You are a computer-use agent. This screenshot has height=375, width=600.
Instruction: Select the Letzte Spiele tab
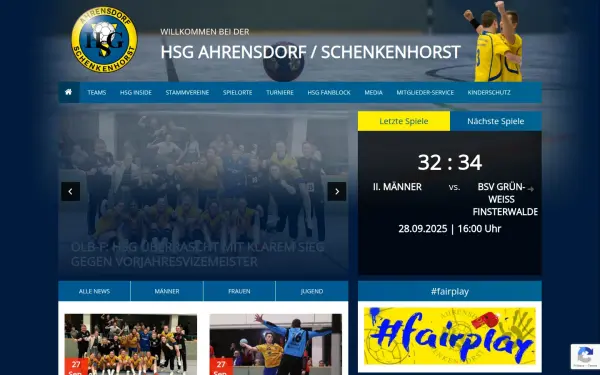404,121
